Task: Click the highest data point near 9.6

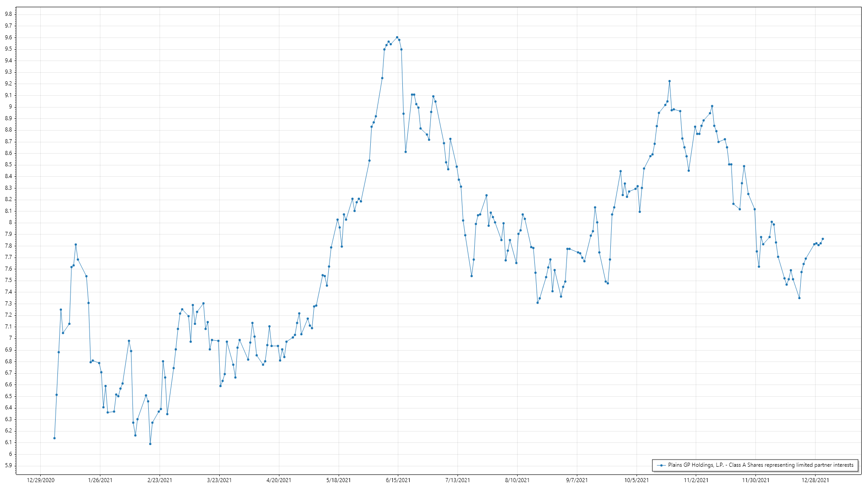Action: pos(397,38)
